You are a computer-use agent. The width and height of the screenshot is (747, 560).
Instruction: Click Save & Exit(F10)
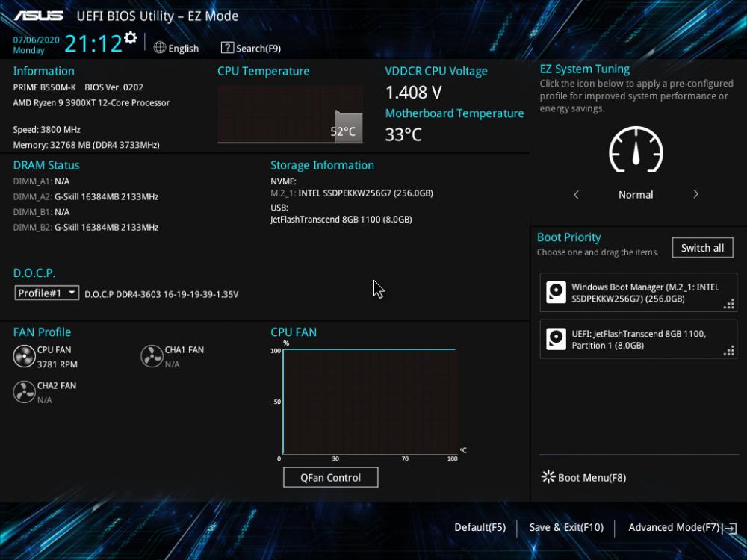click(x=566, y=527)
